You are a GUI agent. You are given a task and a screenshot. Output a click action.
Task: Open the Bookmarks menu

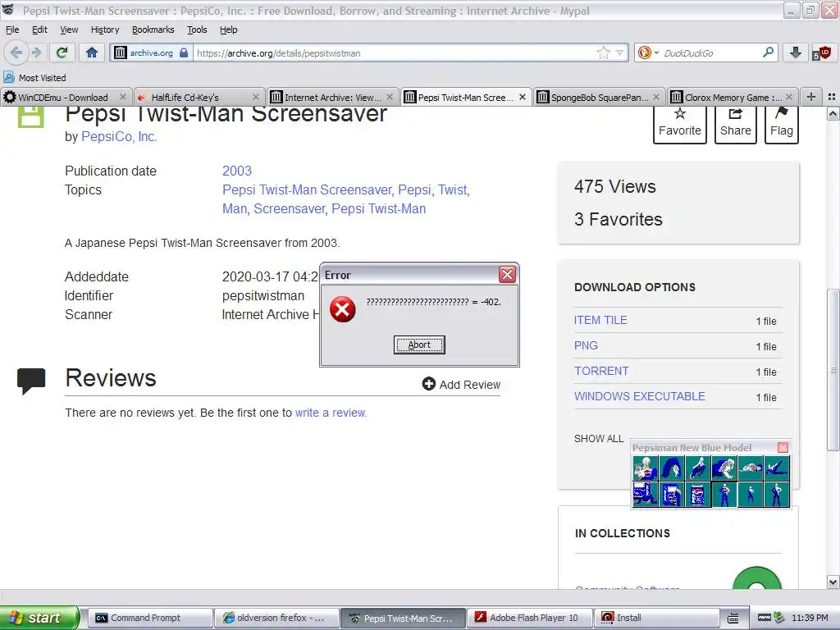coord(153,30)
